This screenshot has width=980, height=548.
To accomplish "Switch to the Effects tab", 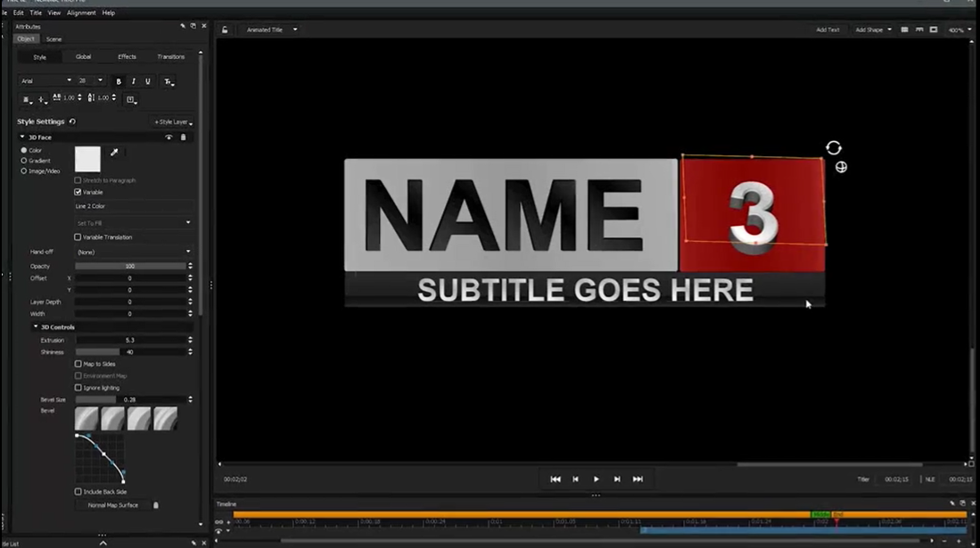I will 128,57.
